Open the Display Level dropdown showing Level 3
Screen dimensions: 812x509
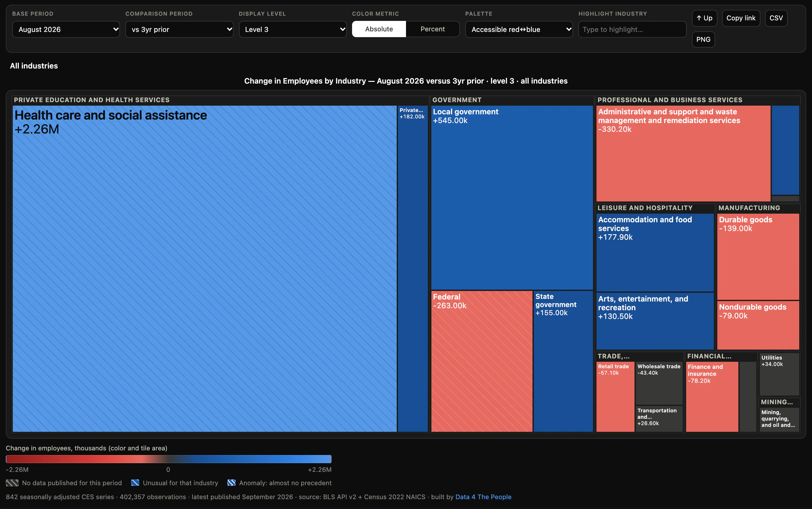pos(293,29)
